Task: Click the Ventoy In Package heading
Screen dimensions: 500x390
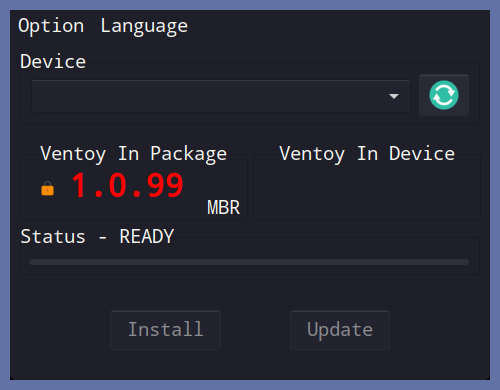Action: pyautogui.click(x=133, y=154)
